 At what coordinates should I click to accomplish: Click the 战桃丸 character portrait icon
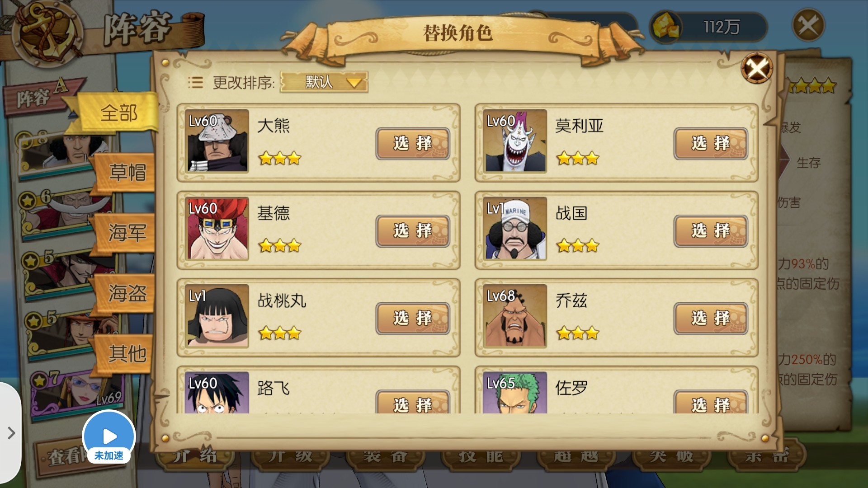point(217,316)
